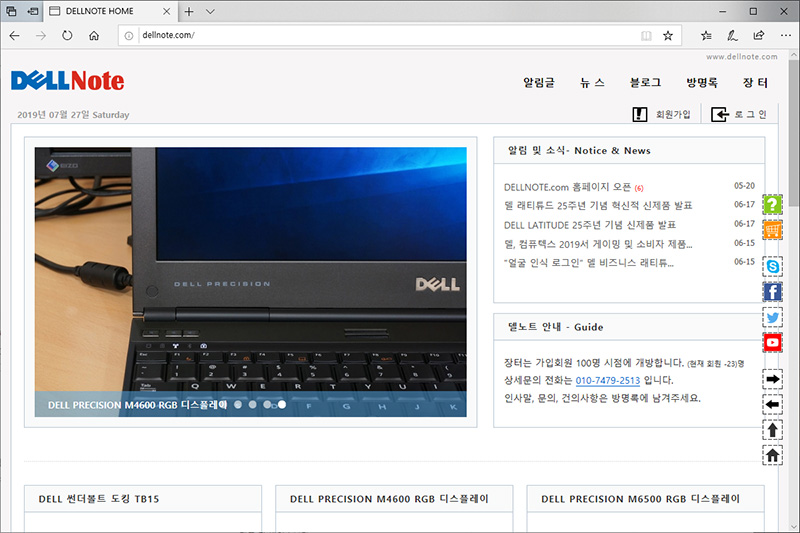
Task: Click the 알림 및 소식 - Notice & News header
Action: 579,150
